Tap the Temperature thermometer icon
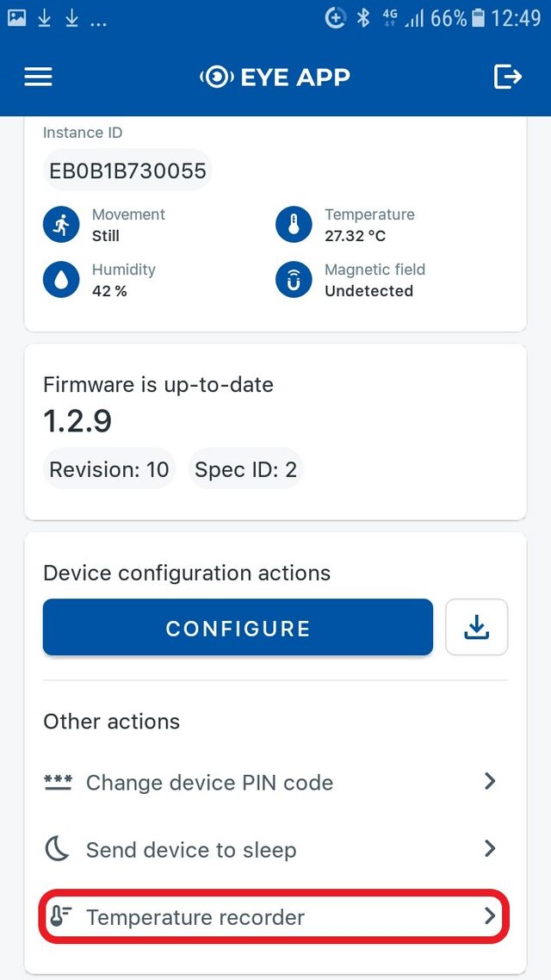This screenshot has height=980, width=551. coord(294,224)
